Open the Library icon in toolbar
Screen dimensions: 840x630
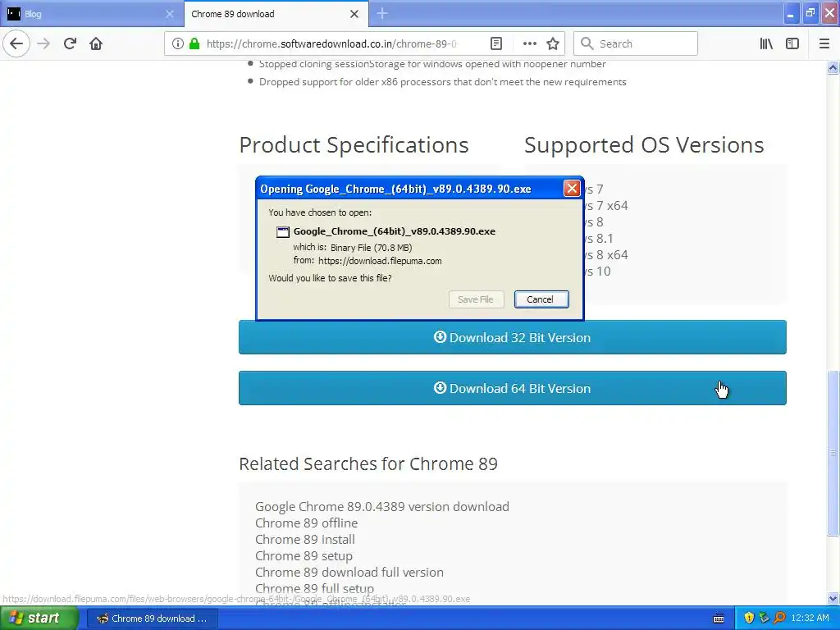[x=766, y=44]
